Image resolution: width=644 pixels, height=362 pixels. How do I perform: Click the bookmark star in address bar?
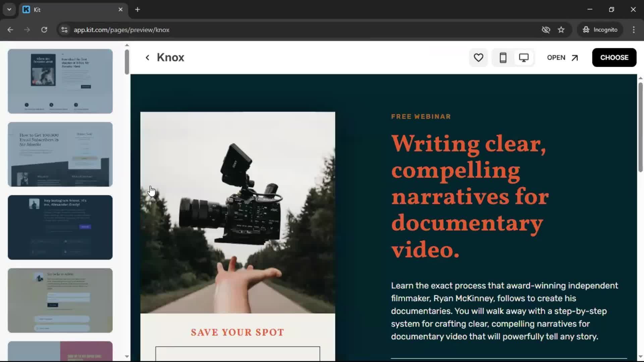pyautogui.click(x=561, y=29)
